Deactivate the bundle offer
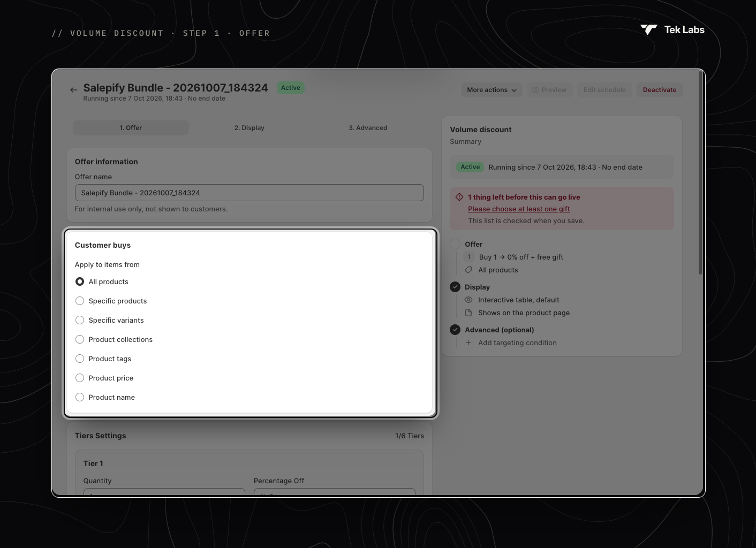Image resolution: width=756 pixels, height=548 pixels. (x=660, y=90)
